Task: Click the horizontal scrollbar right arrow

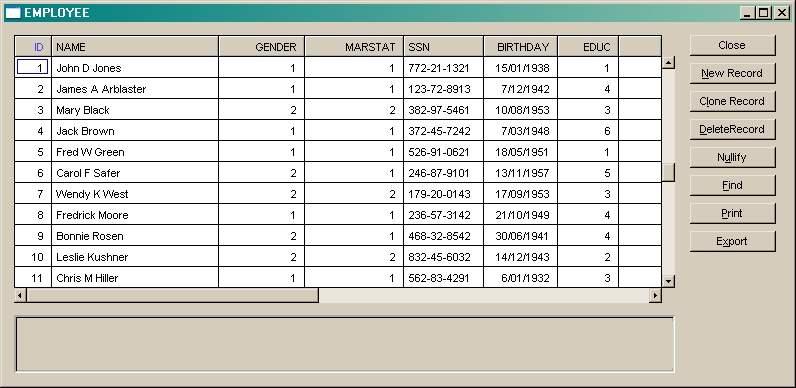Action: [655, 295]
